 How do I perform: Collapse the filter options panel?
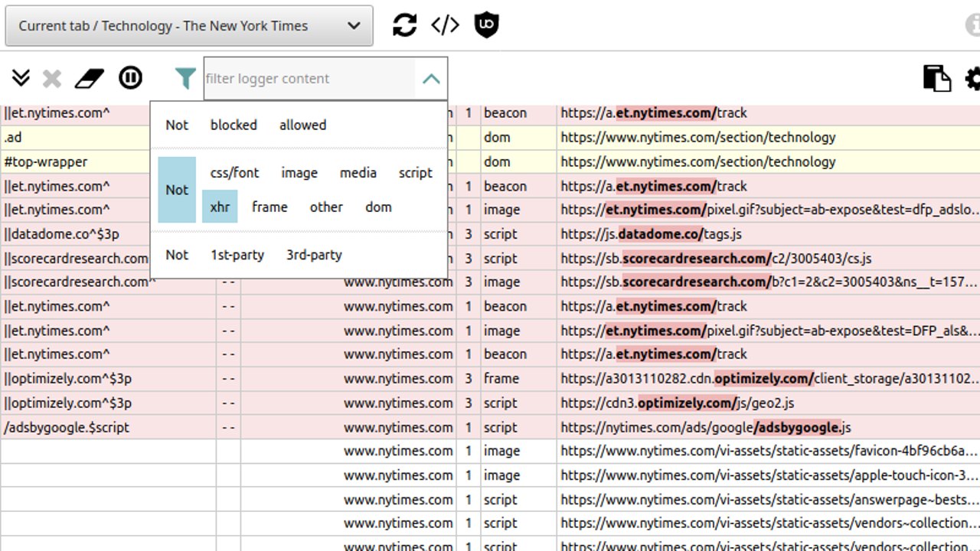pyautogui.click(x=431, y=77)
